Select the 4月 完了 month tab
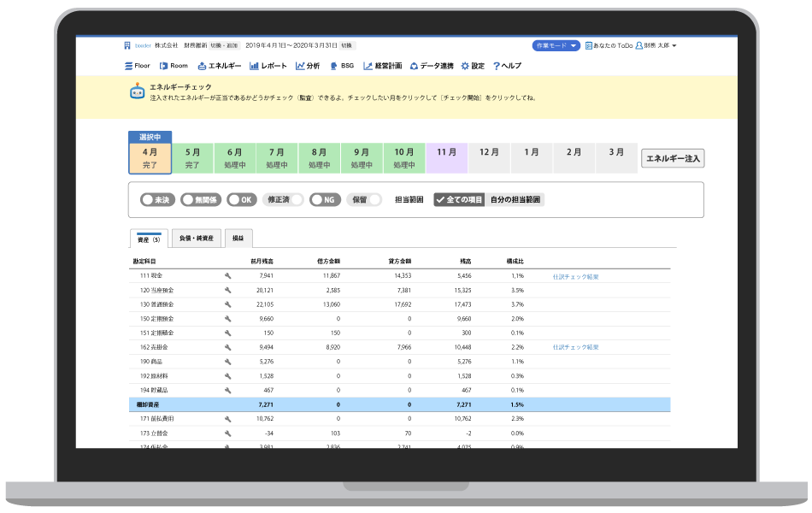812x513 pixels. [x=150, y=158]
